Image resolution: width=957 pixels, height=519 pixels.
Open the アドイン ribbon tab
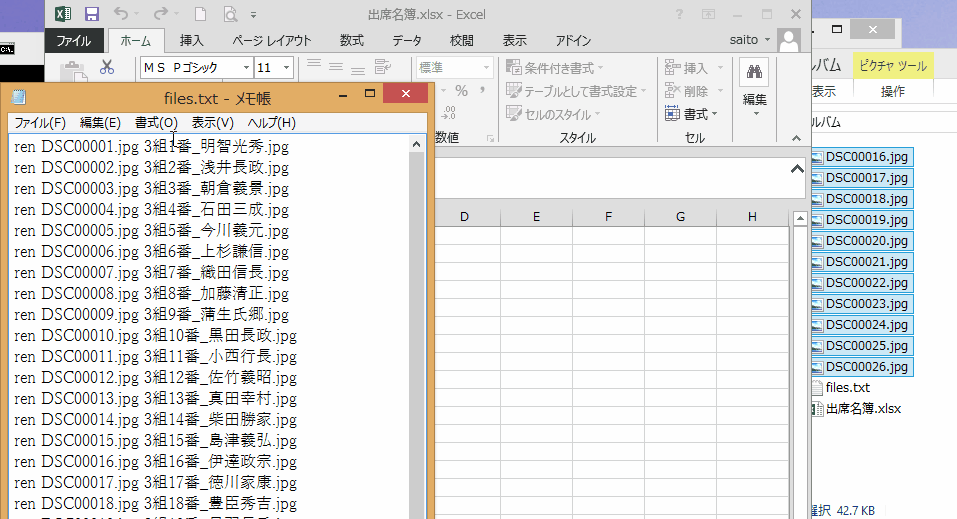click(573, 40)
